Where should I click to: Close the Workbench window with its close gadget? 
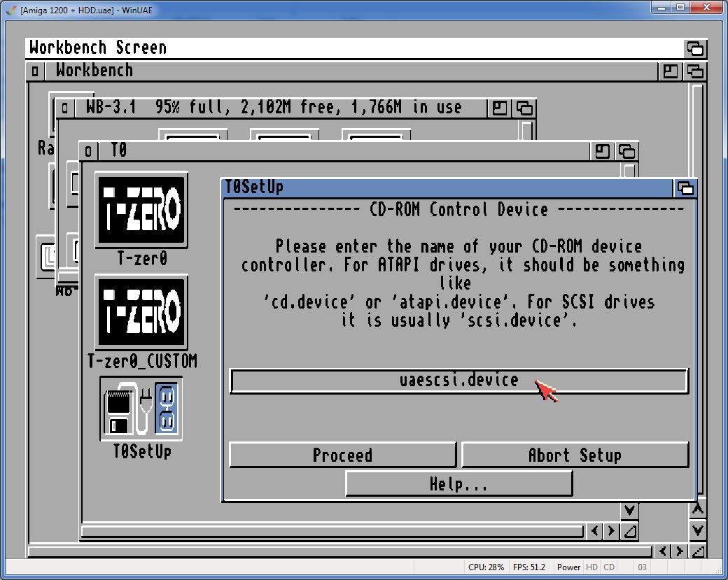click(x=35, y=71)
